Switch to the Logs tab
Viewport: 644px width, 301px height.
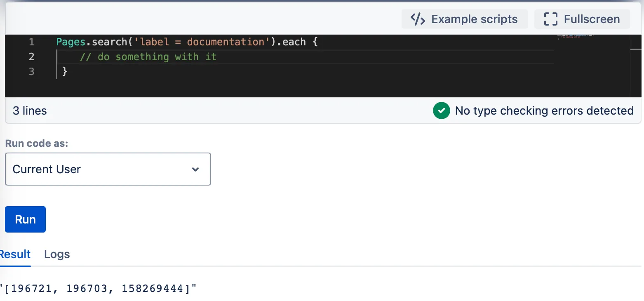[57, 254]
